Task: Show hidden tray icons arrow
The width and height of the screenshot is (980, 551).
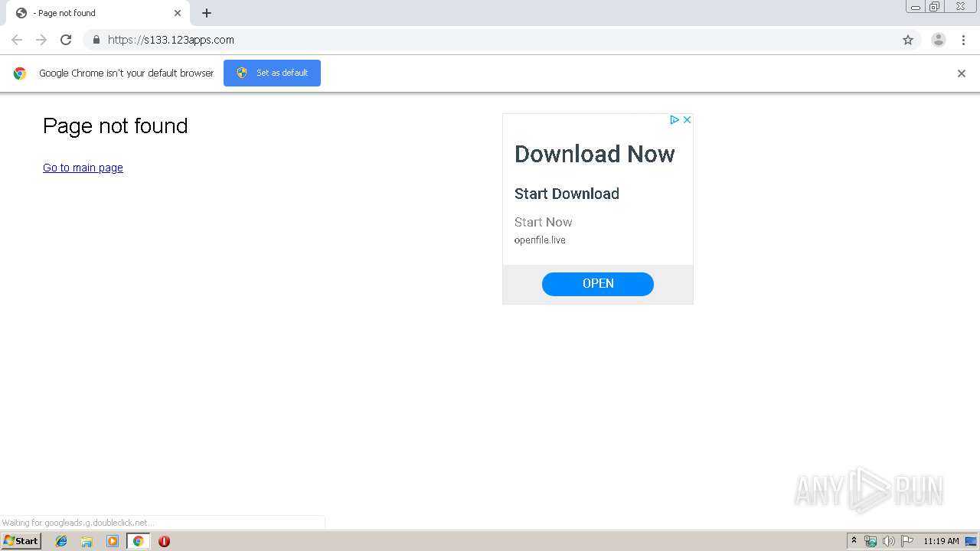Action: coord(854,541)
